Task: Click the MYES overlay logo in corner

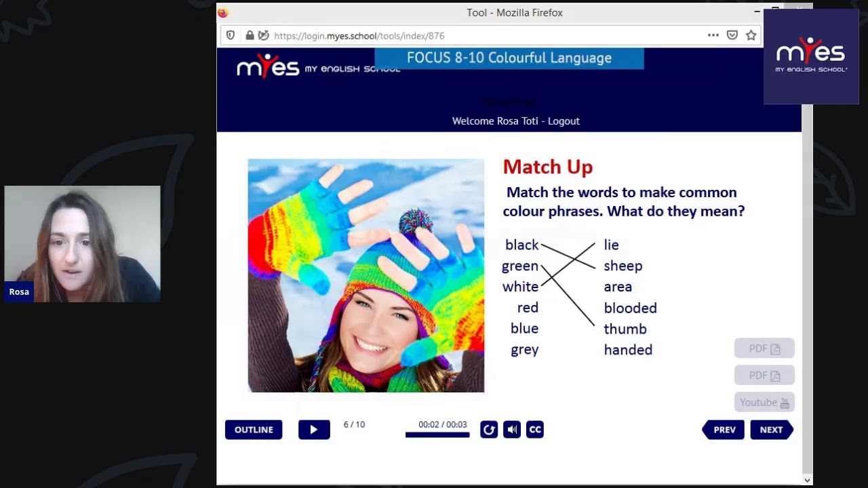Action: 811,56
